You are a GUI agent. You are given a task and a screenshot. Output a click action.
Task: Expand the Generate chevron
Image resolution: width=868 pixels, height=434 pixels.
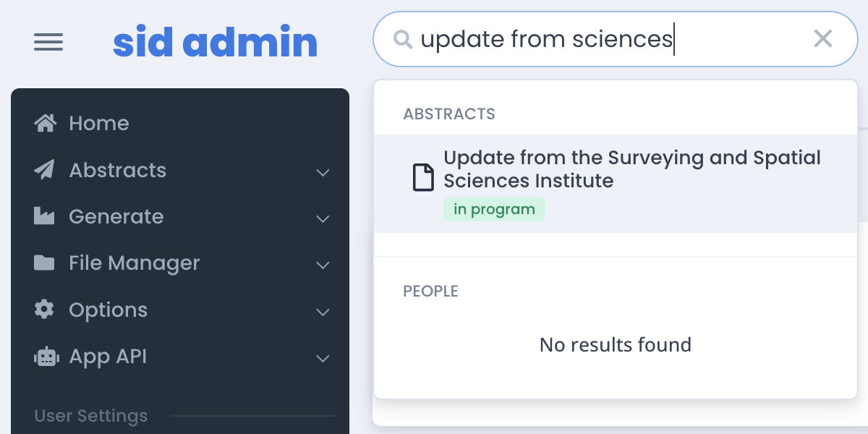pyautogui.click(x=323, y=218)
